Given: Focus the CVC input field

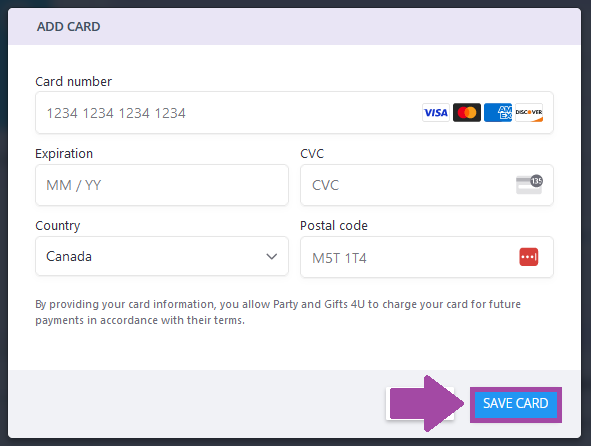Looking at the screenshot, I should pos(427,185).
